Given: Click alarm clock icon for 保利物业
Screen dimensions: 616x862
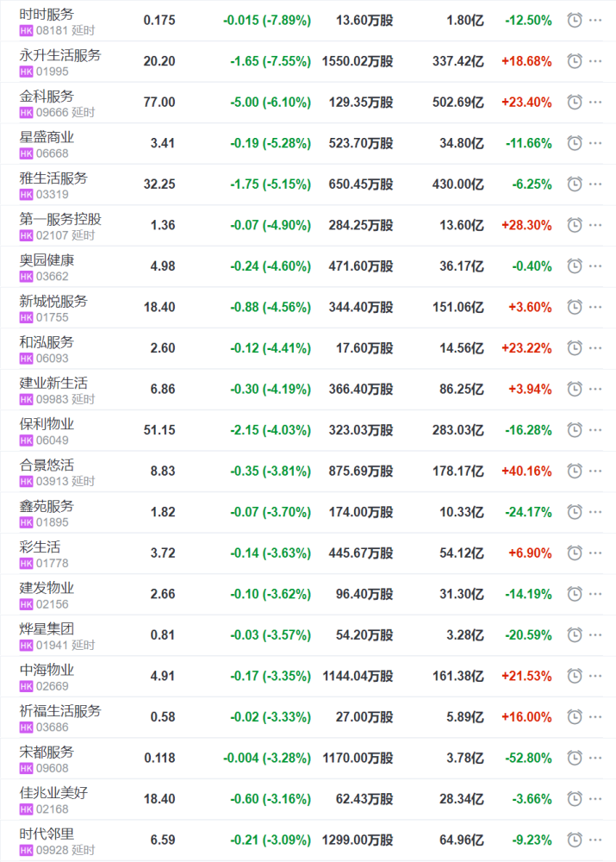Looking at the screenshot, I should 575,430.
